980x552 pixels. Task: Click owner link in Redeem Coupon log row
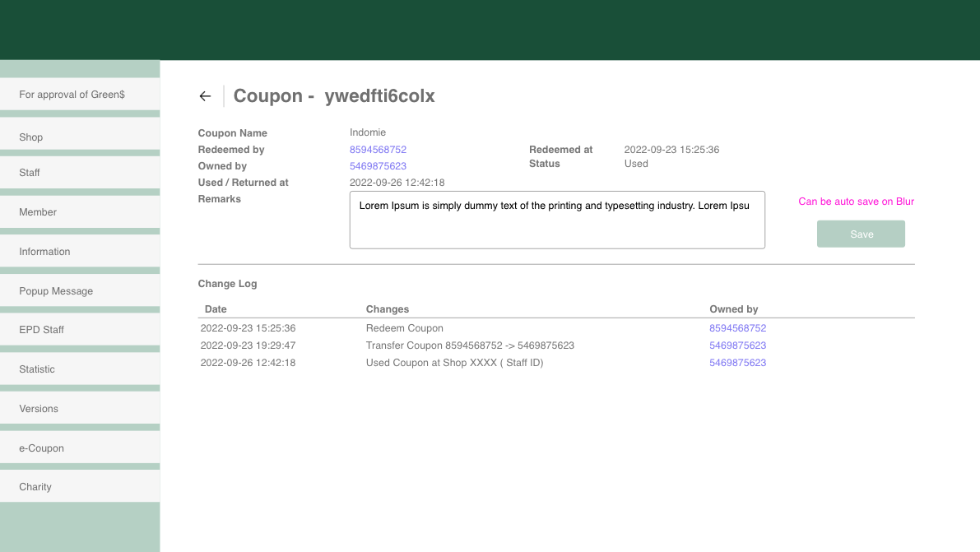(737, 328)
